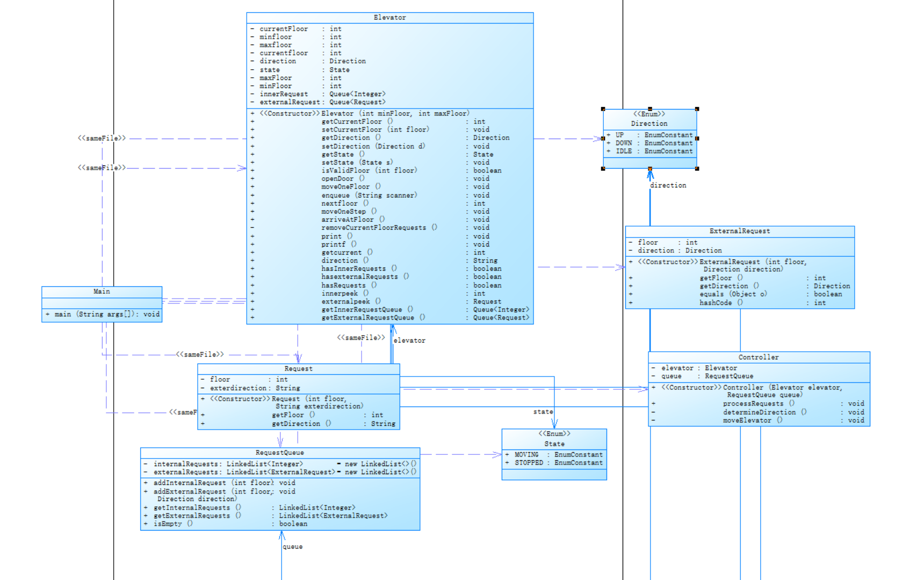This screenshot has width=924, height=580.
Task: Select the 'elevator' association label
Action: coord(409,340)
